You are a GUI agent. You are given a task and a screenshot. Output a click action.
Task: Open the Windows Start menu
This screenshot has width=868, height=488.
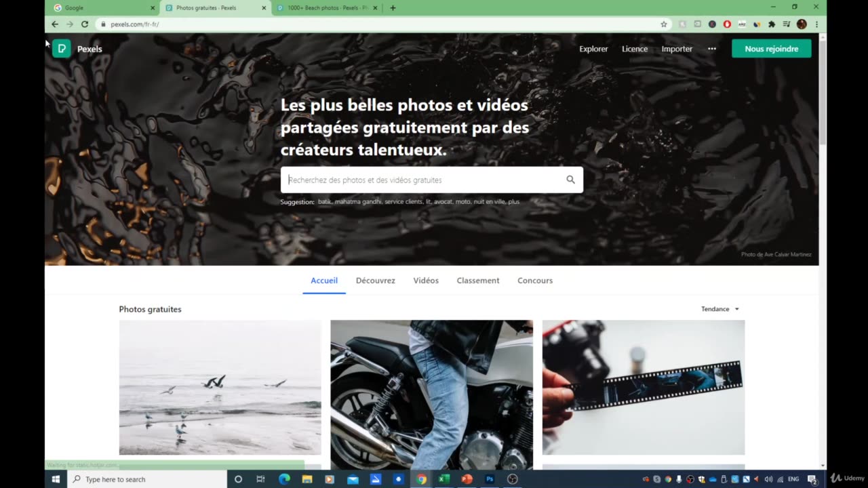[x=56, y=479]
